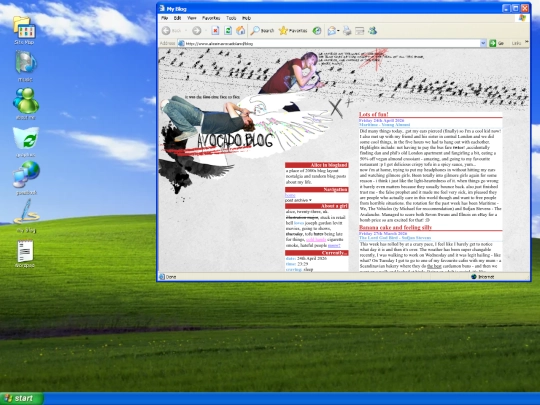
Task: Click 'The Lord God Bird - Sufjan Stevens' line
Action: click(395, 238)
